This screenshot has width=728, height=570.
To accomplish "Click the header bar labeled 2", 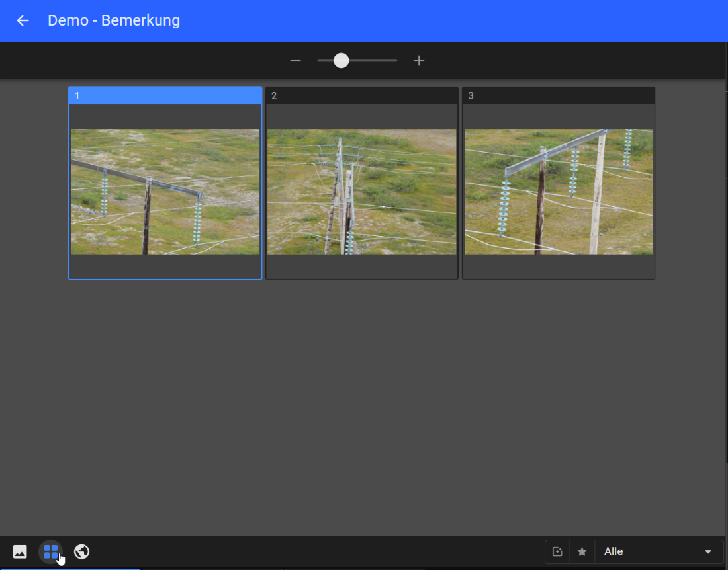I will (361, 96).
